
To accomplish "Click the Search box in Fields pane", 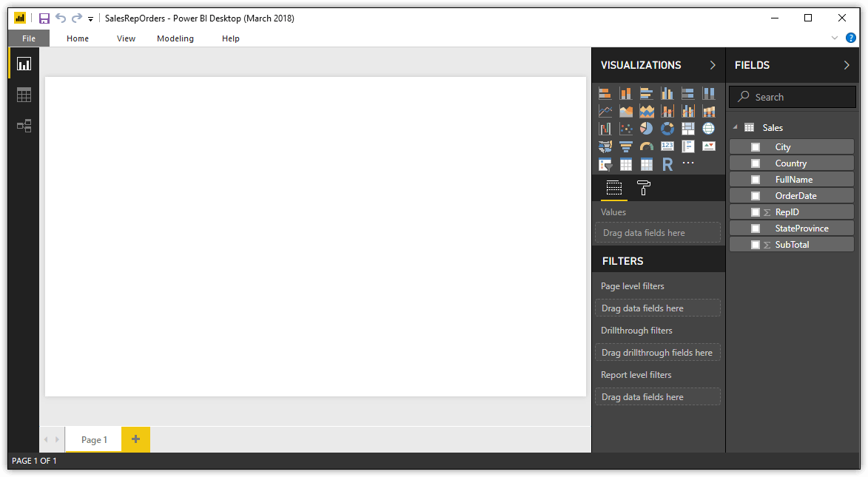I will click(793, 97).
